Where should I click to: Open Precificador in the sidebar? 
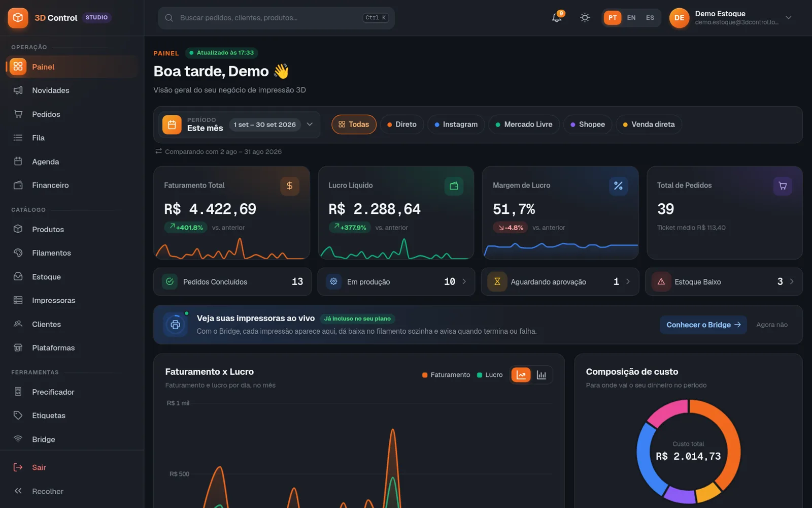pos(72,392)
